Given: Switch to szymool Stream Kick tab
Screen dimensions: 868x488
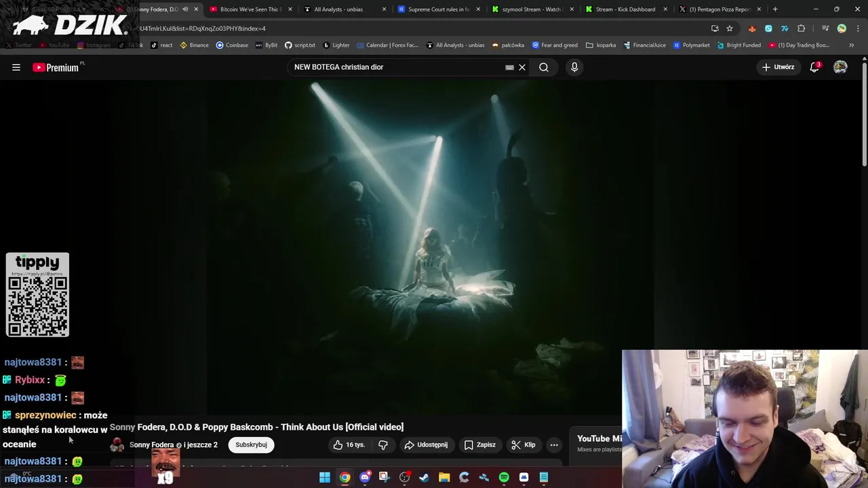Looking at the screenshot, I should 532,9.
